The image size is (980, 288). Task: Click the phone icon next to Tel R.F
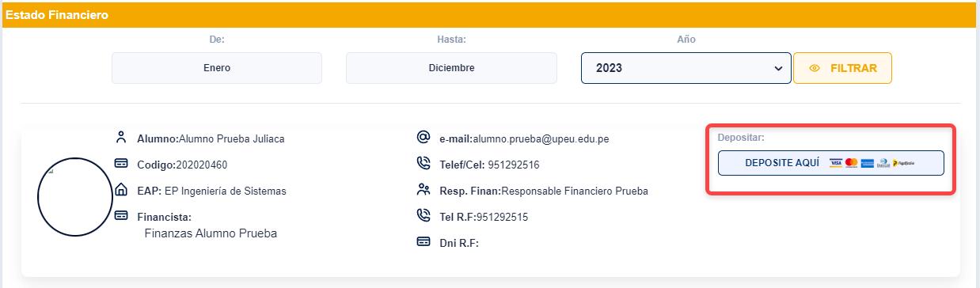(423, 215)
